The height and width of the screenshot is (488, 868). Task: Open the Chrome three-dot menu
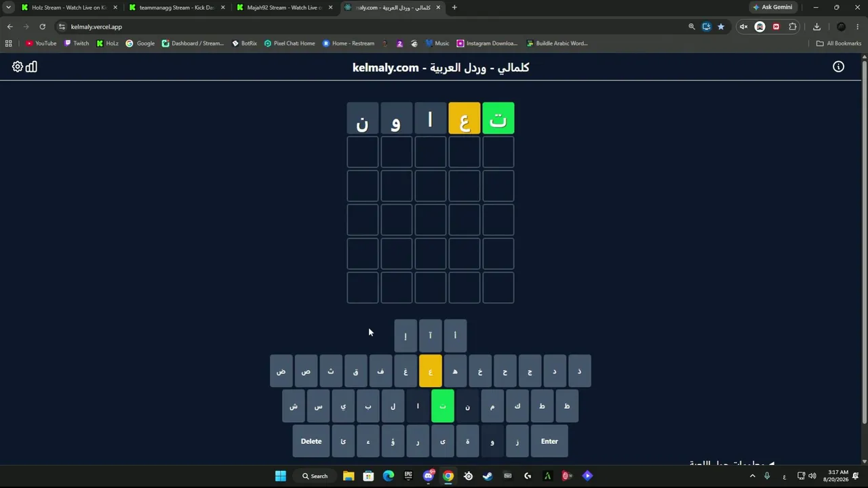(859, 26)
